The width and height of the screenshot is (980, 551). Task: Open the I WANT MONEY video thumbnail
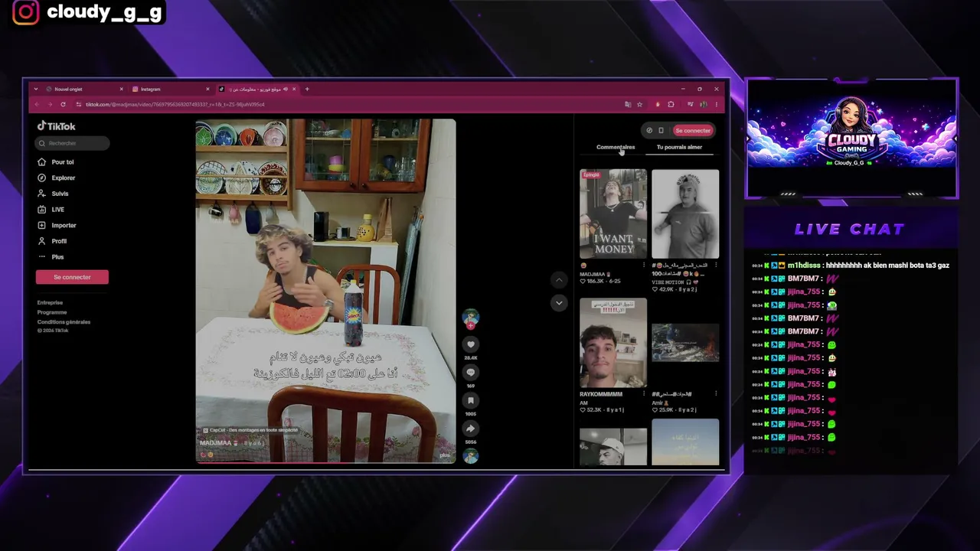tap(613, 214)
